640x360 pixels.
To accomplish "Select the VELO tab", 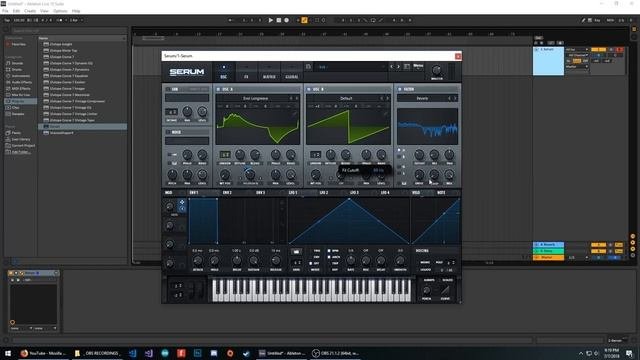I will [x=416, y=193].
